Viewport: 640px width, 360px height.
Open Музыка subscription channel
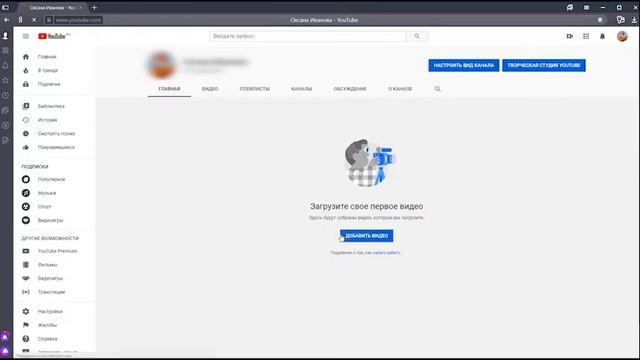pos(55,193)
